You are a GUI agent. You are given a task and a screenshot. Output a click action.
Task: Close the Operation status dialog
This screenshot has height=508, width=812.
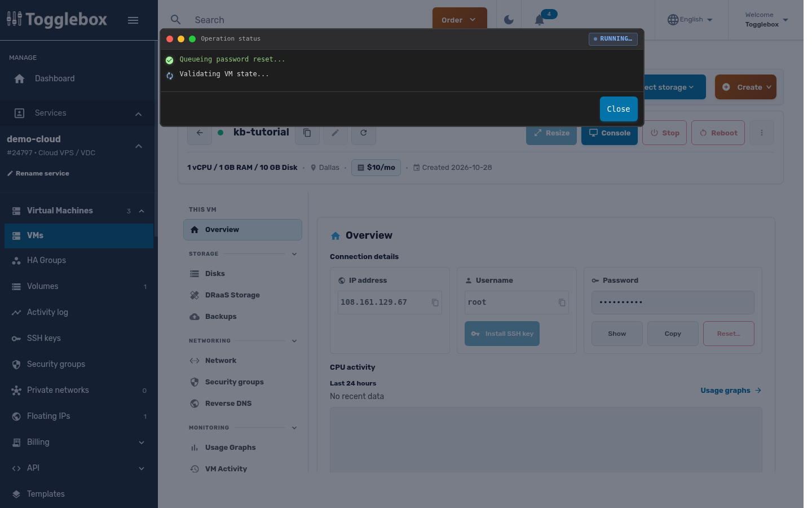coord(619,109)
